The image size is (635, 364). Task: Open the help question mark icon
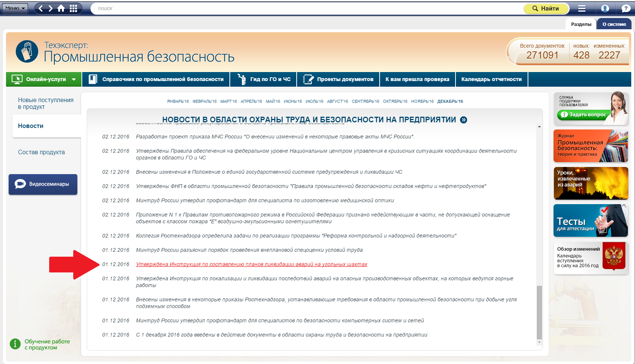click(626, 8)
